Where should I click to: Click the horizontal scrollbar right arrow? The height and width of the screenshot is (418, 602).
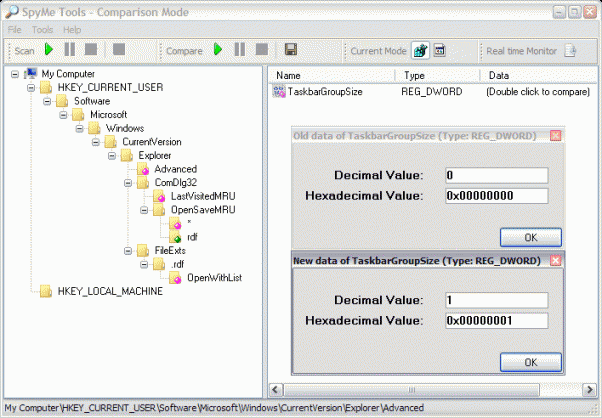tap(589, 390)
